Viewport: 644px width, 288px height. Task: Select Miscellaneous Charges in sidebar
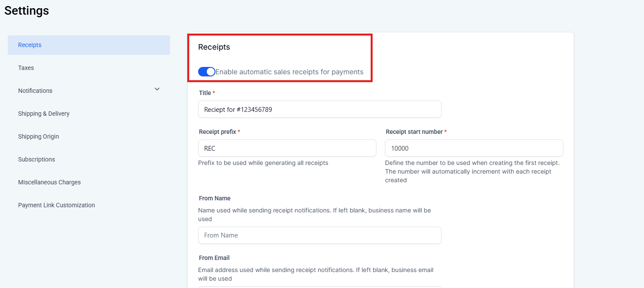pyautogui.click(x=49, y=182)
